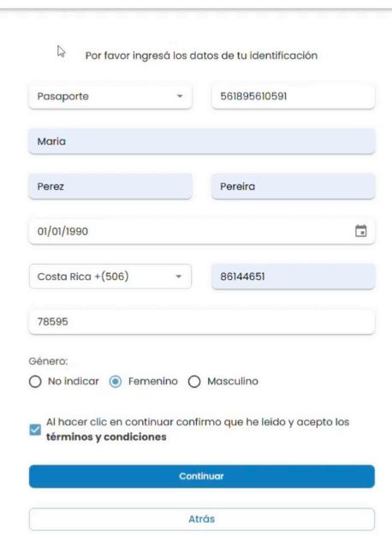392x535 pixels.
Task: Click the Perez surname field
Action: [110, 187]
